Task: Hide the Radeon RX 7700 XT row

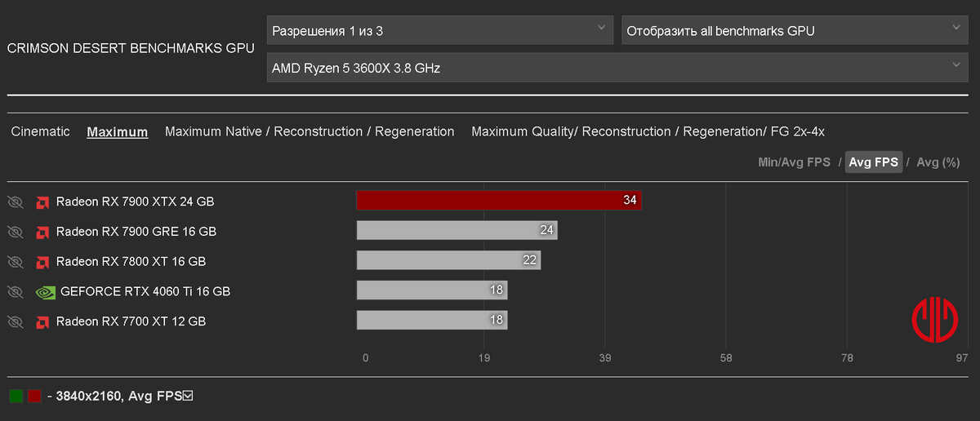Action: pos(15,321)
